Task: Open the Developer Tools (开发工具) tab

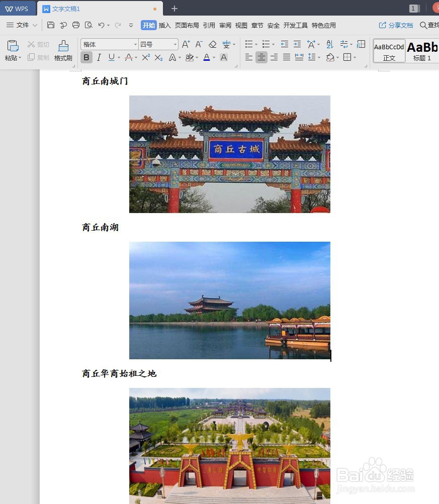Action: (x=296, y=26)
